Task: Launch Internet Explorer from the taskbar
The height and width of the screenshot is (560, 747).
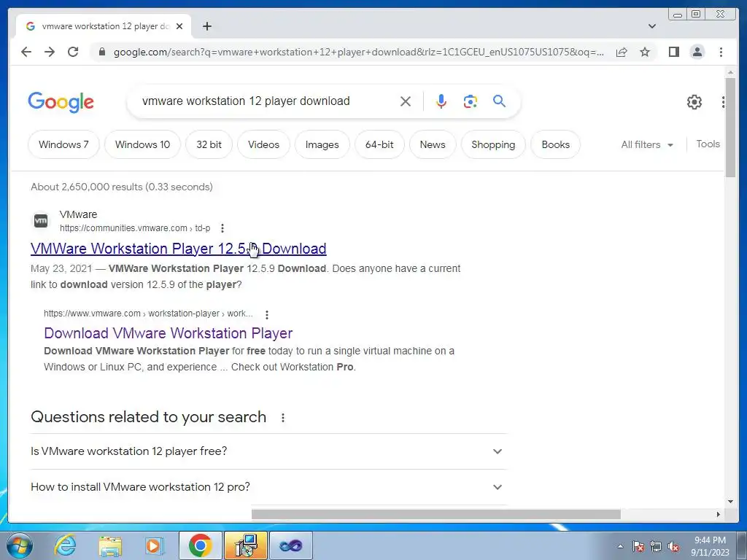Action: coord(65,545)
